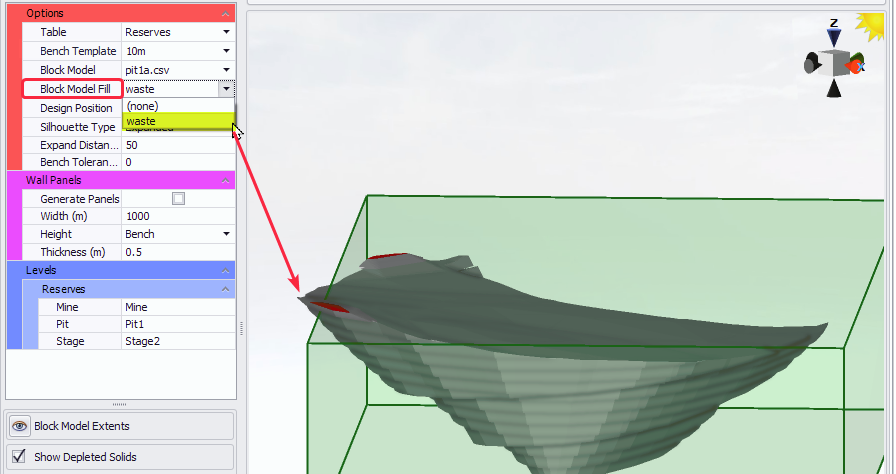Click the Z axis top arrow

[834, 37]
